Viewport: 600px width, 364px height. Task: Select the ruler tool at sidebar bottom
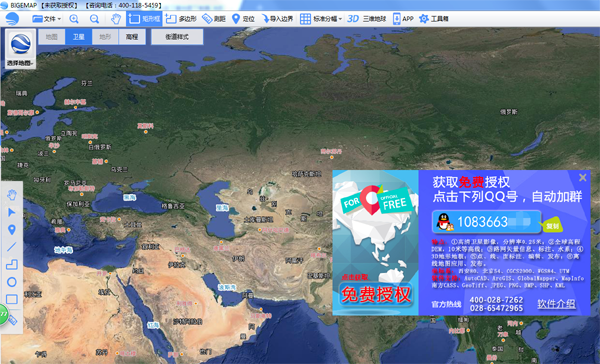click(14, 320)
